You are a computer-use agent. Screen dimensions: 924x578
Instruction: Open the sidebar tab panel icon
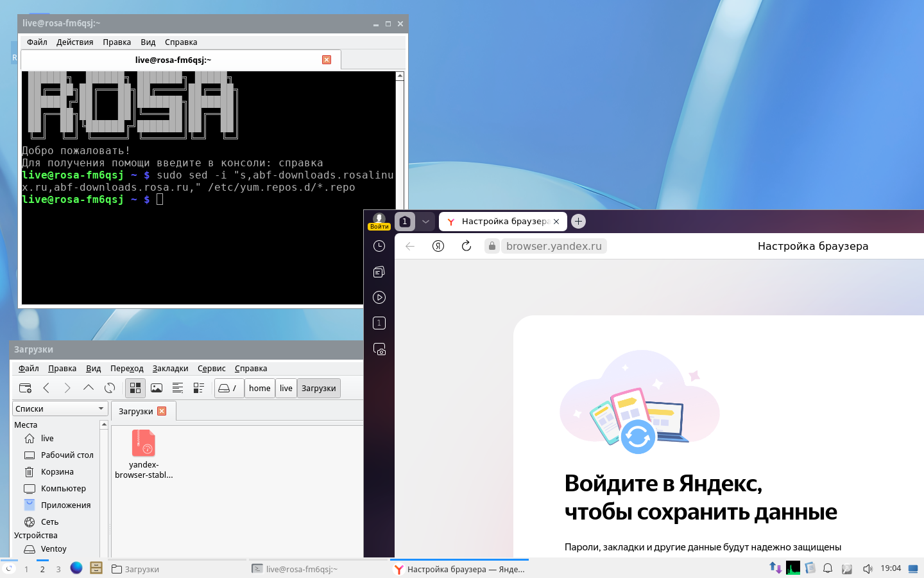point(379,323)
